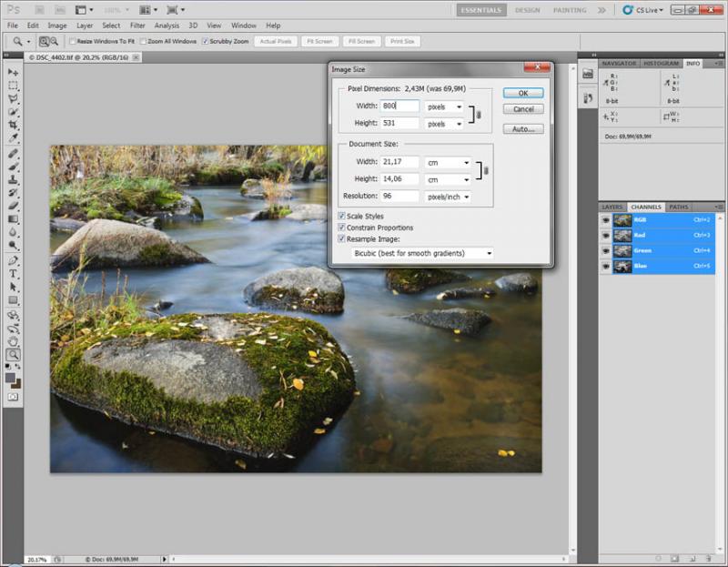The image size is (728, 567).
Task: Select the Gradient tool
Action: [13, 219]
